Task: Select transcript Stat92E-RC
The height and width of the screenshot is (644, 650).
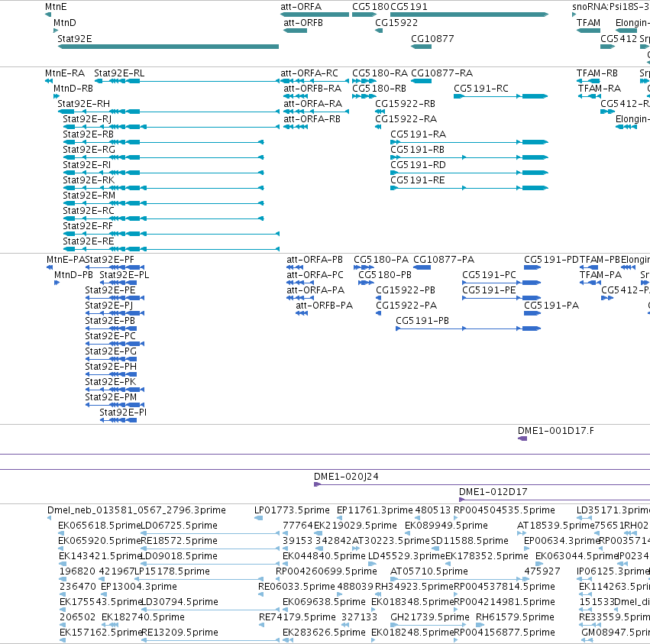Action: (163, 218)
